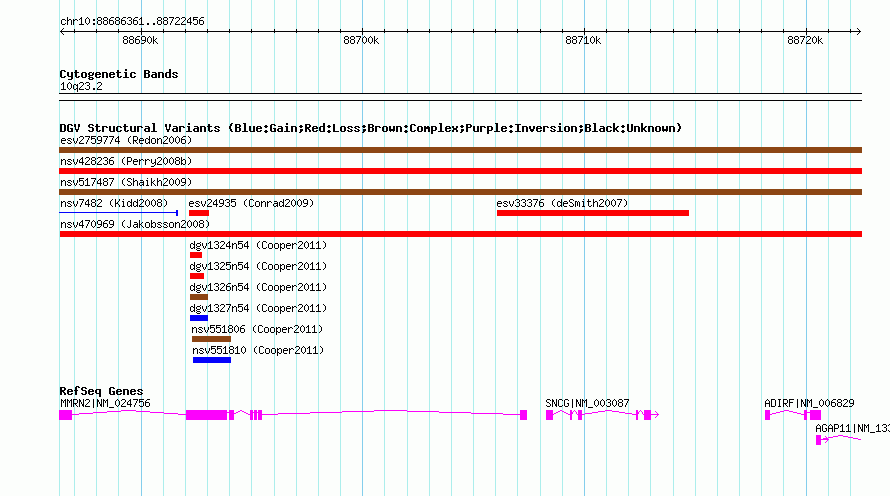This screenshot has width=890, height=496.
Task: Click the red bar under esv33376
Action: [593, 213]
